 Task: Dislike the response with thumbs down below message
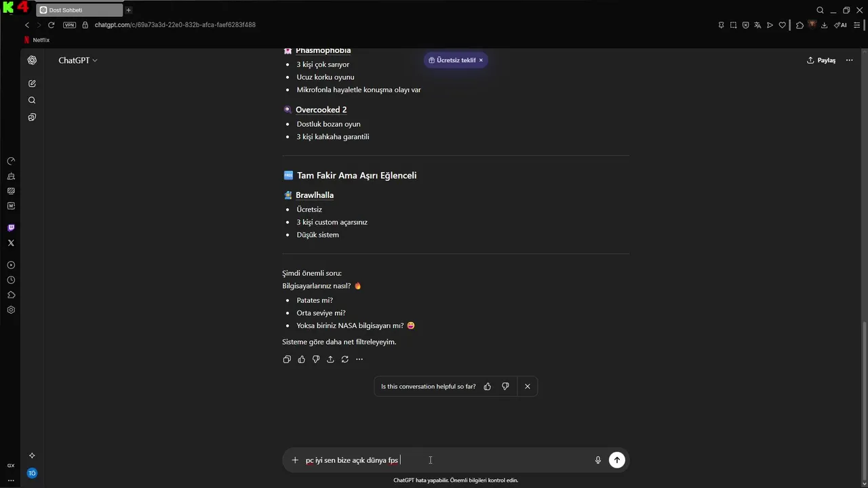click(316, 359)
